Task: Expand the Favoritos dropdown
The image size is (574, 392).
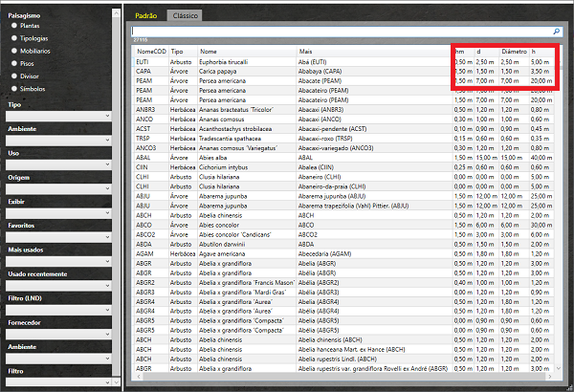Action: pyautogui.click(x=56, y=239)
